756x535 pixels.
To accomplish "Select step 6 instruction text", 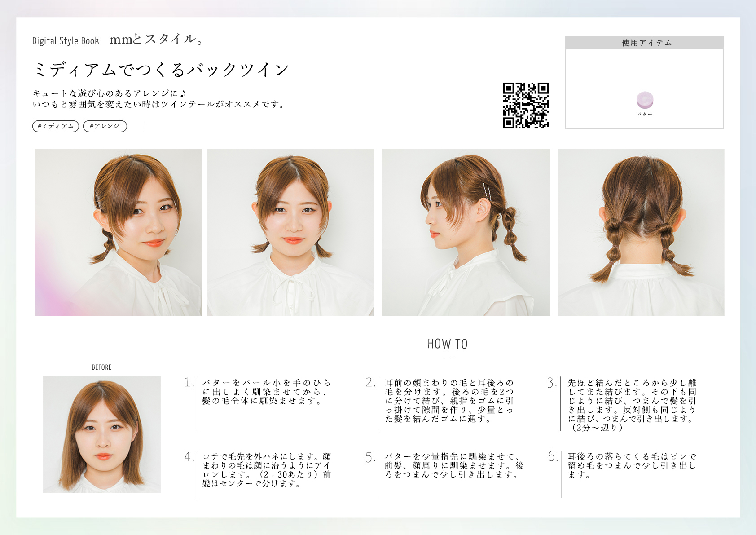I will [x=632, y=465].
